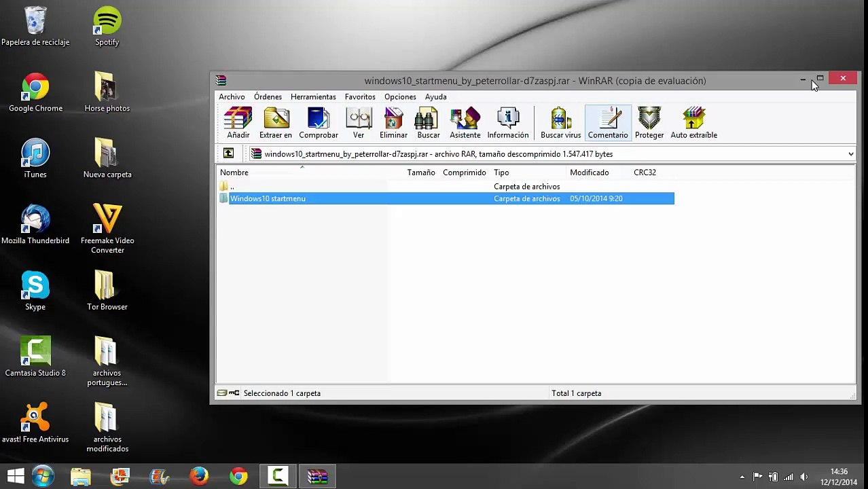868x489 pixels.
Task: Select the Windows10 startmenu folder row
Action: 446,198
